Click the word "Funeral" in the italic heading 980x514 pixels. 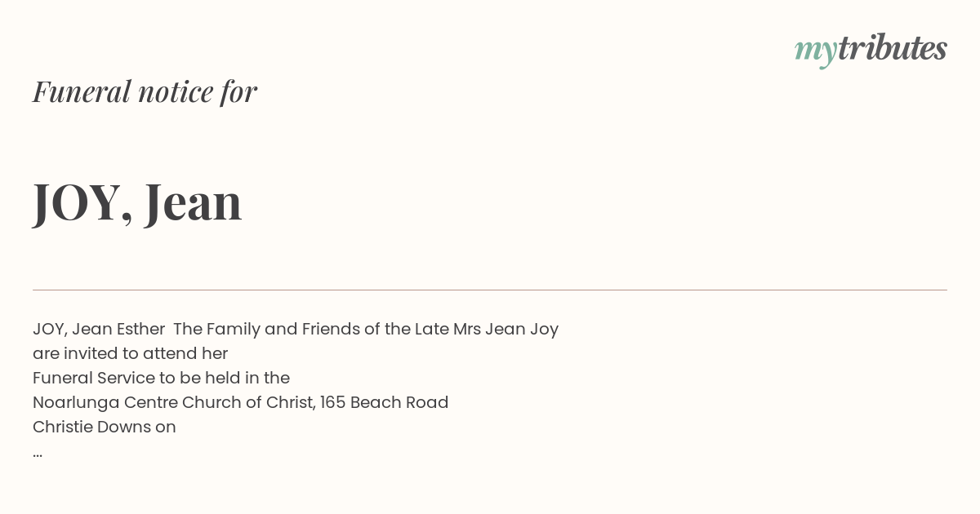click(82, 91)
